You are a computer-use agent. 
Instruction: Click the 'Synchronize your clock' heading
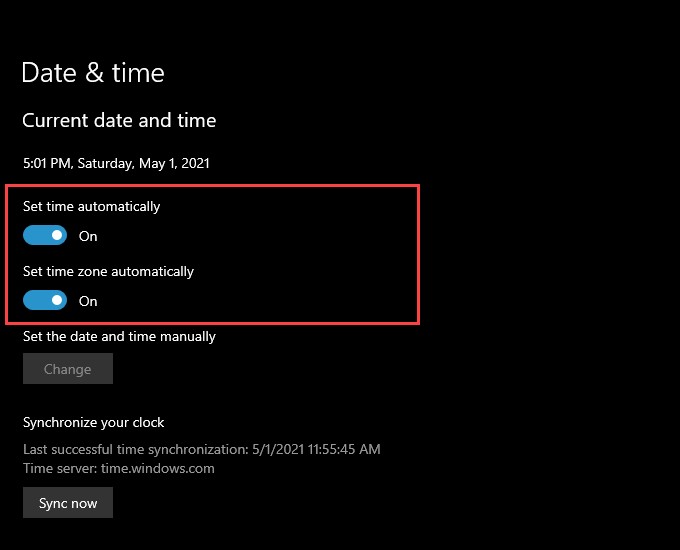94,422
